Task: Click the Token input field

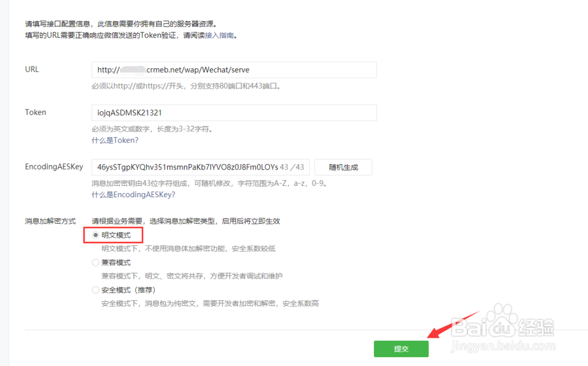Action: click(x=233, y=112)
